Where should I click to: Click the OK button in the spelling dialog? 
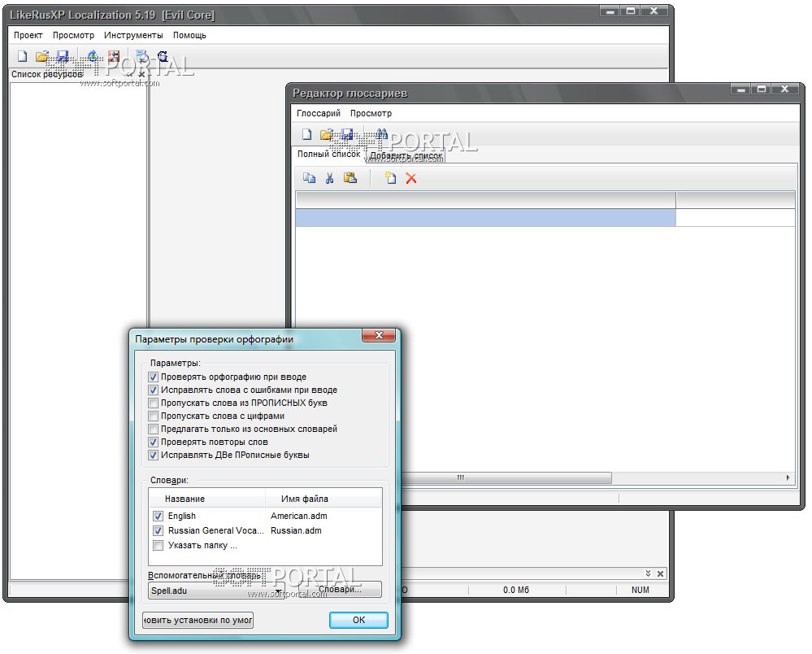[358, 620]
